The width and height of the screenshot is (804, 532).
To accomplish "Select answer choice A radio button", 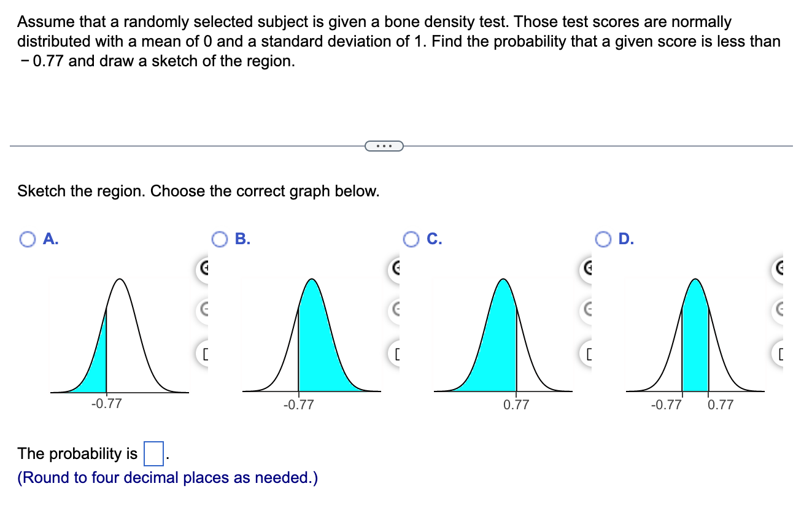I will pyautogui.click(x=27, y=239).
